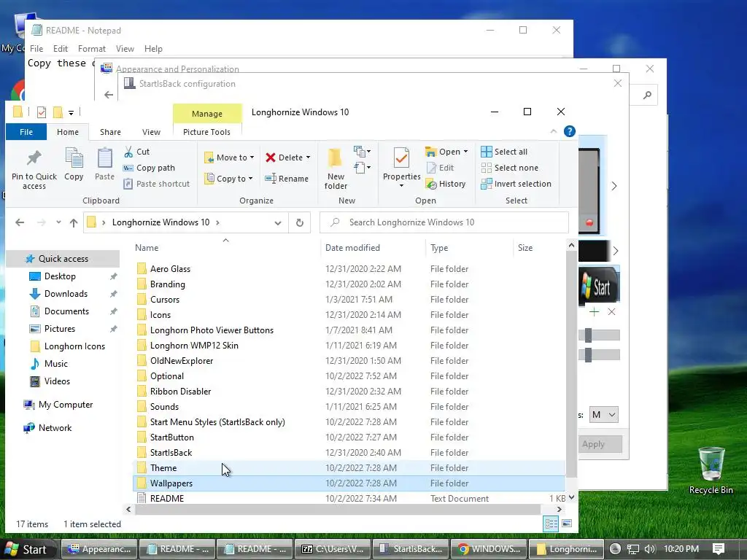The image size is (747, 560).
Task: Select Copy path in Clipboard group
Action: 149,168
